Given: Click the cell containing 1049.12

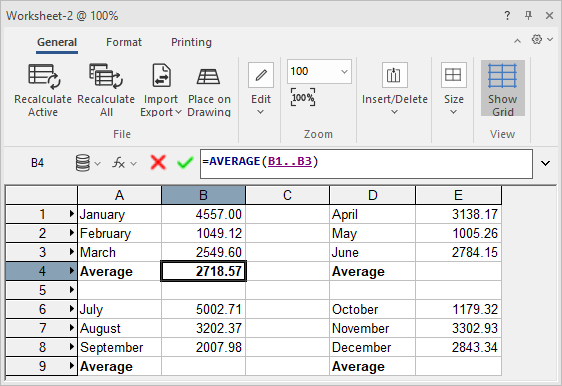Looking at the screenshot, I should (x=204, y=233).
